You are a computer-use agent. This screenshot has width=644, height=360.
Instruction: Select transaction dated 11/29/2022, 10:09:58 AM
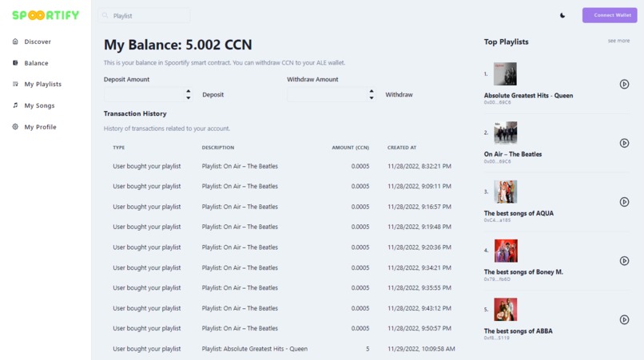tap(282, 349)
